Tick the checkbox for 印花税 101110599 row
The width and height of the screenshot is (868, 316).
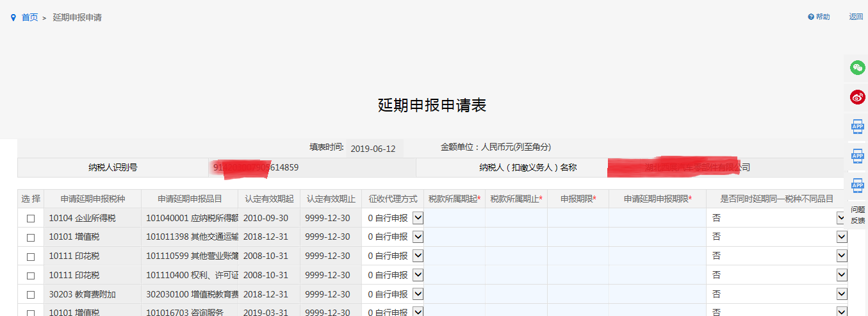[30, 257]
